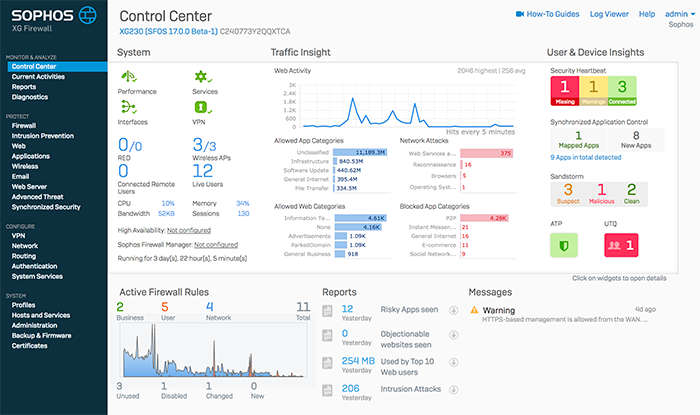700x415 pixels.
Task: Open Routing menu item
Action: pos(24,256)
